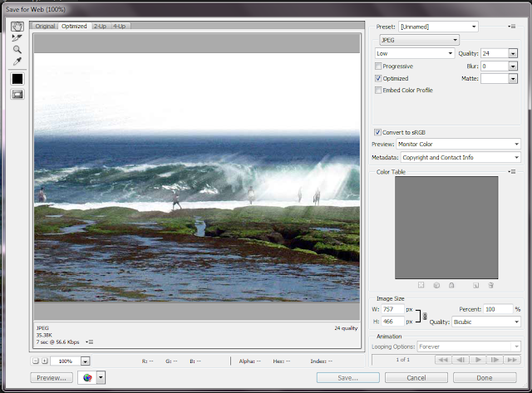532x393 pixels.
Task: Click the new color icon under Color Table
Action: point(476,285)
